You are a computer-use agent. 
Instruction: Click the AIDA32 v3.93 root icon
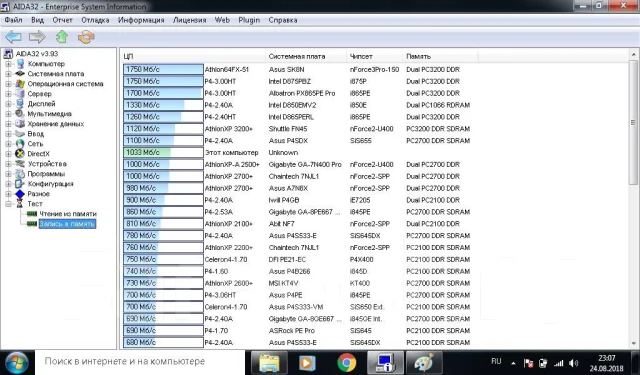tap(8, 54)
